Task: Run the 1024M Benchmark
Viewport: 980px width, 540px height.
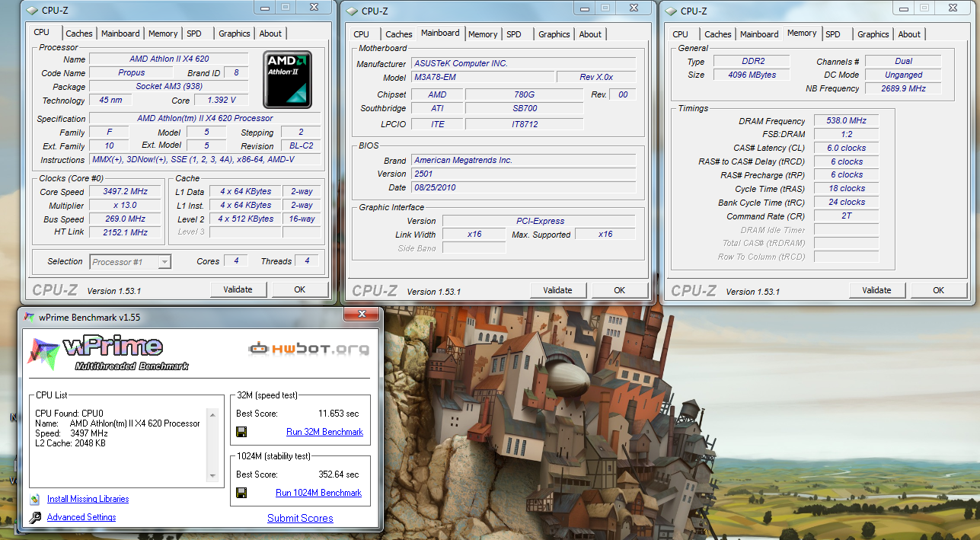Action: point(318,493)
